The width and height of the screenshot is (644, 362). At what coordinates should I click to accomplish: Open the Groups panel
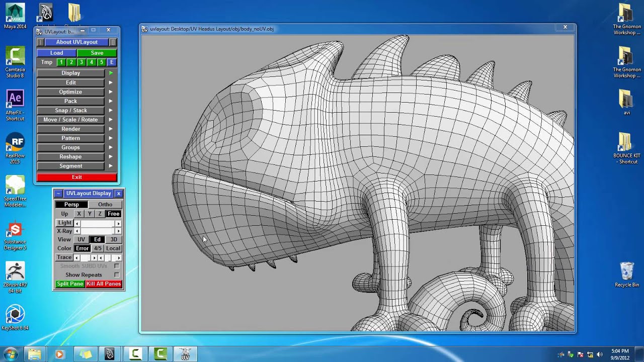tap(71, 147)
